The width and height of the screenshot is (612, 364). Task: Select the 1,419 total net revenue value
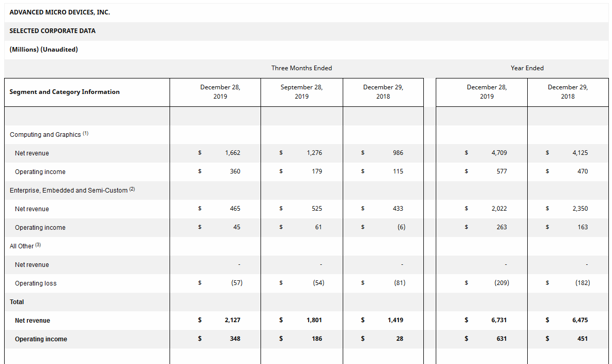pyautogui.click(x=395, y=320)
